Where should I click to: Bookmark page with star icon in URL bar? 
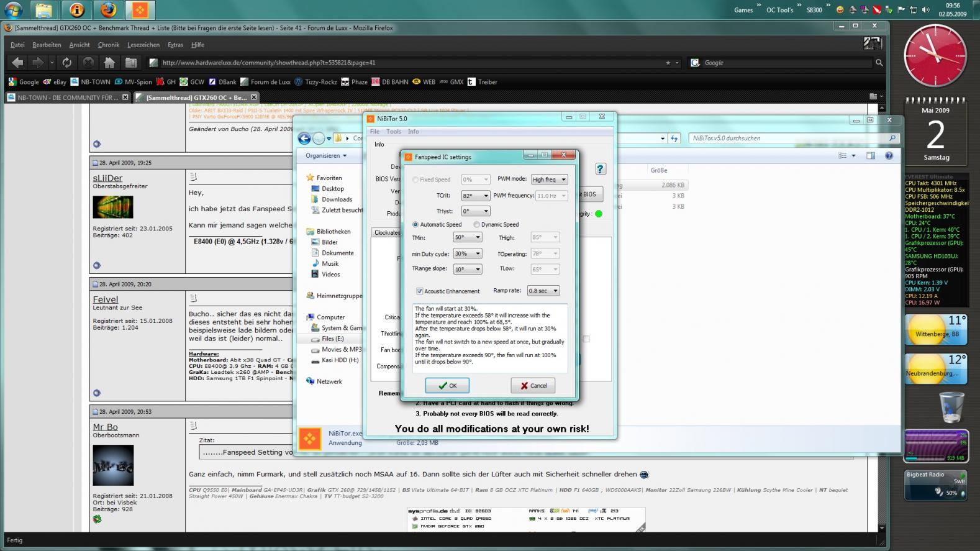point(668,63)
